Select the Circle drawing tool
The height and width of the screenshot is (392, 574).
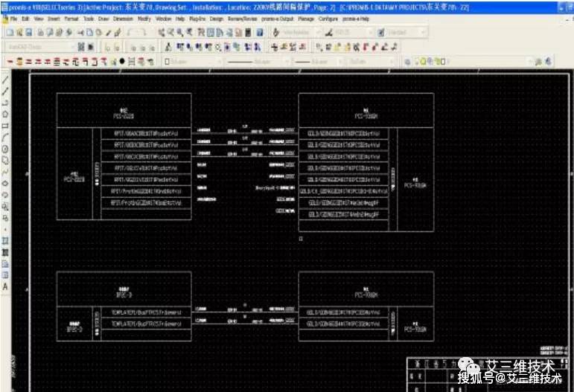pos(5,149)
